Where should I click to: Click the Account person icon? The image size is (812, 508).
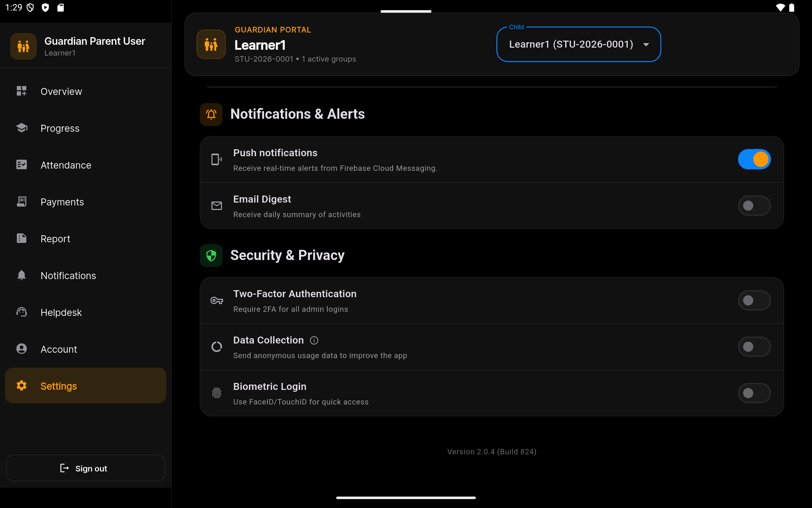tap(22, 349)
